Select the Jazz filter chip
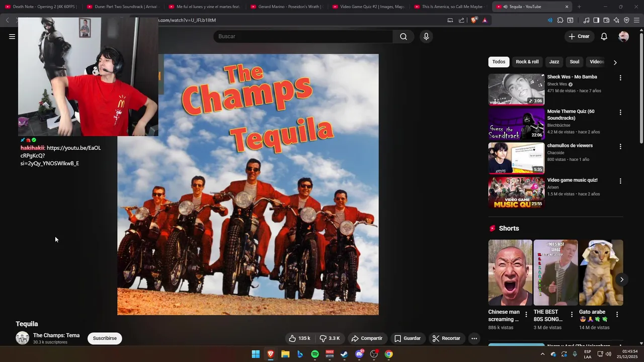This screenshot has height=362, width=644. pyautogui.click(x=554, y=62)
